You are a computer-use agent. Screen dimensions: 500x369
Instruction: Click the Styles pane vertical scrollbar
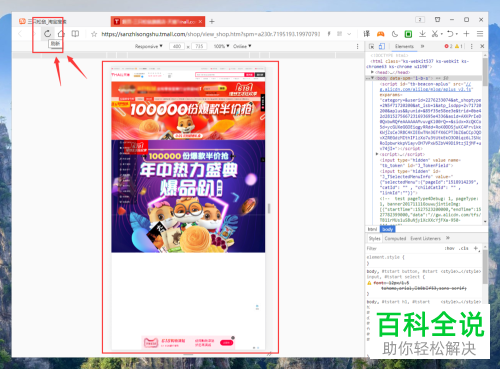click(x=485, y=267)
